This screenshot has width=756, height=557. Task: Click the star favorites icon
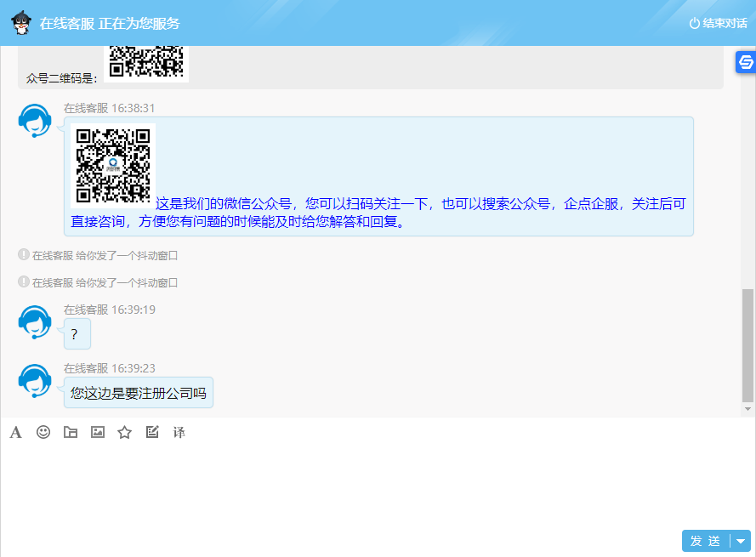coord(124,432)
